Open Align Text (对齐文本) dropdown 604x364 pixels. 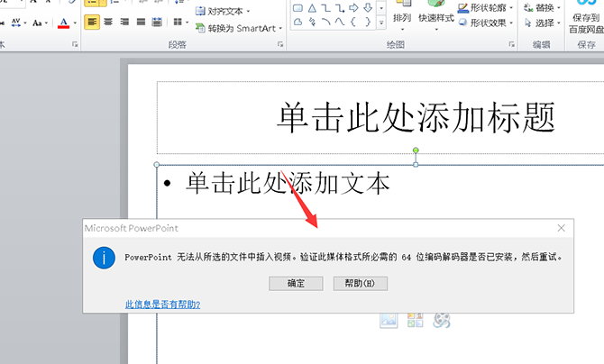click(x=223, y=11)
